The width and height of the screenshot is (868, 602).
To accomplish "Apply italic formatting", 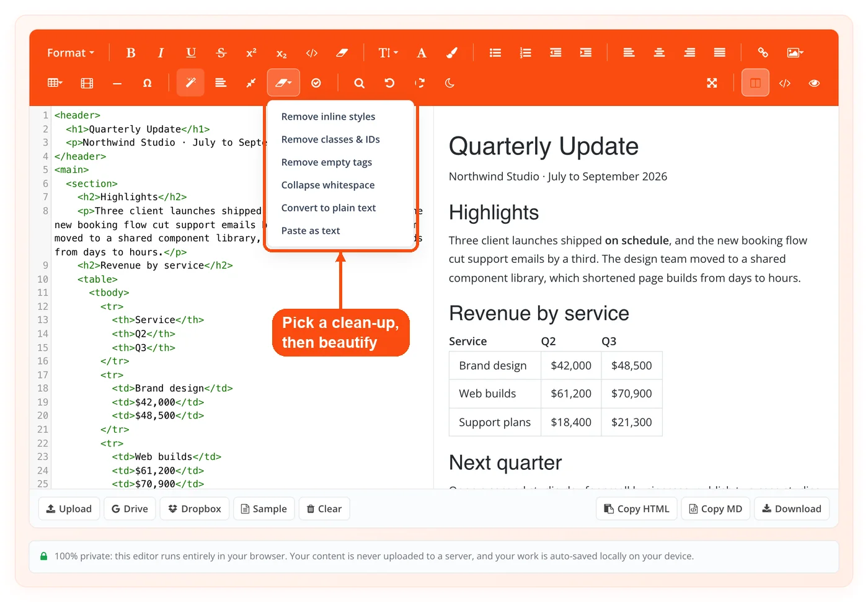I will click(161, 53).
